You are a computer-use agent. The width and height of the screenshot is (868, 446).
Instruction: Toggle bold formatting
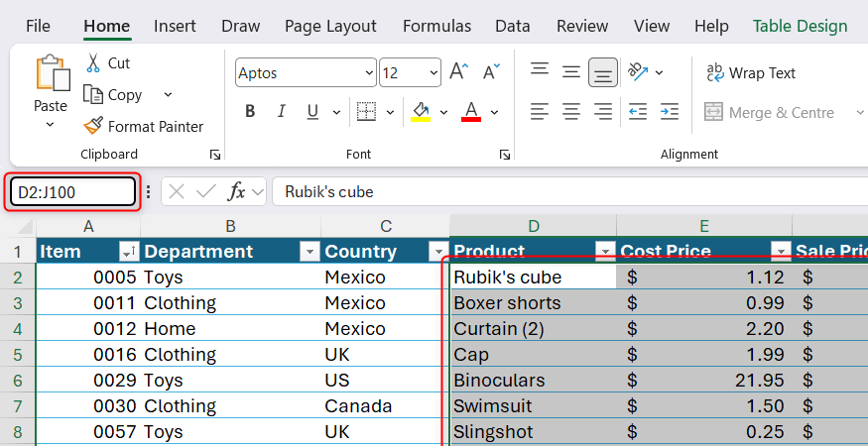[250, 112]
